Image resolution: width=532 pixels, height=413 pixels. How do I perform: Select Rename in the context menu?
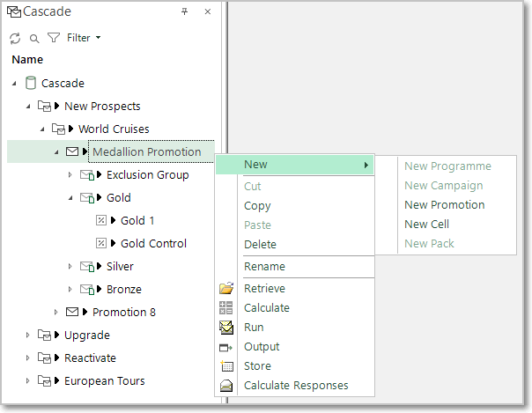tap(264, 267)
